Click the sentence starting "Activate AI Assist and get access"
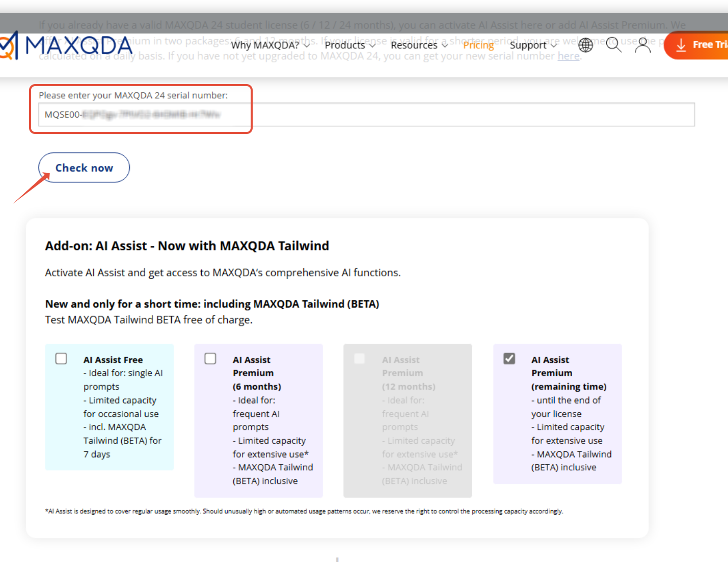Screen dimensions: 728x562 point(223,273)
